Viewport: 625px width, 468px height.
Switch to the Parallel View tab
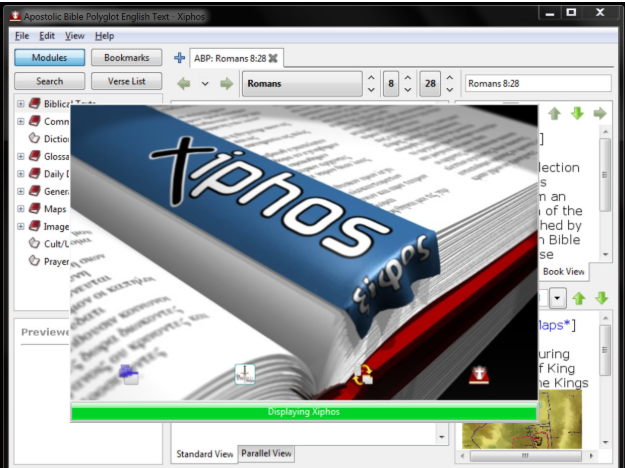tap(266, 454)
